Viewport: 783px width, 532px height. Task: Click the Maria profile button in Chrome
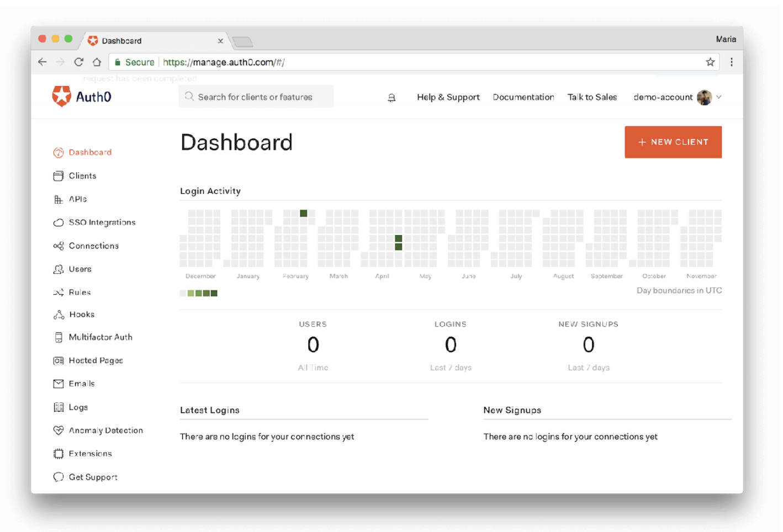726,39
